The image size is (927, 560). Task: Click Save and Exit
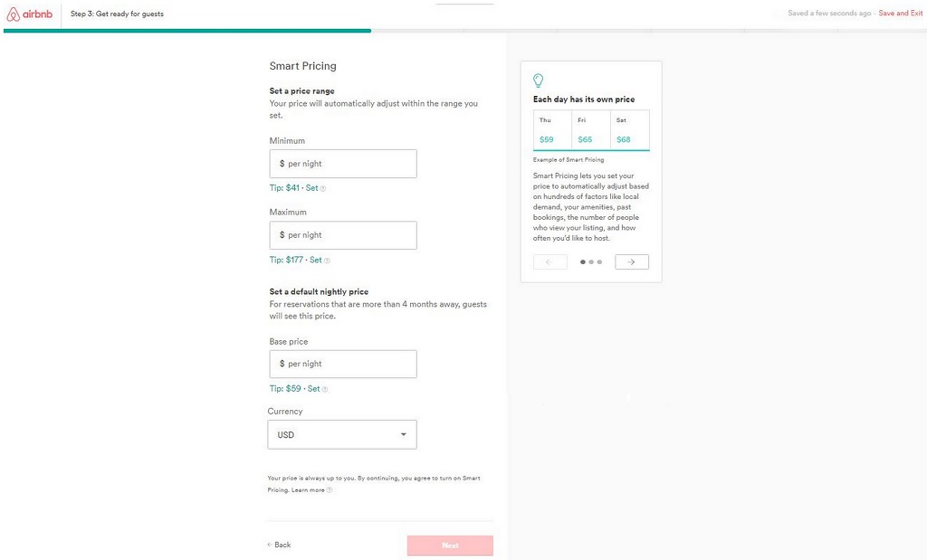[900, 14]
